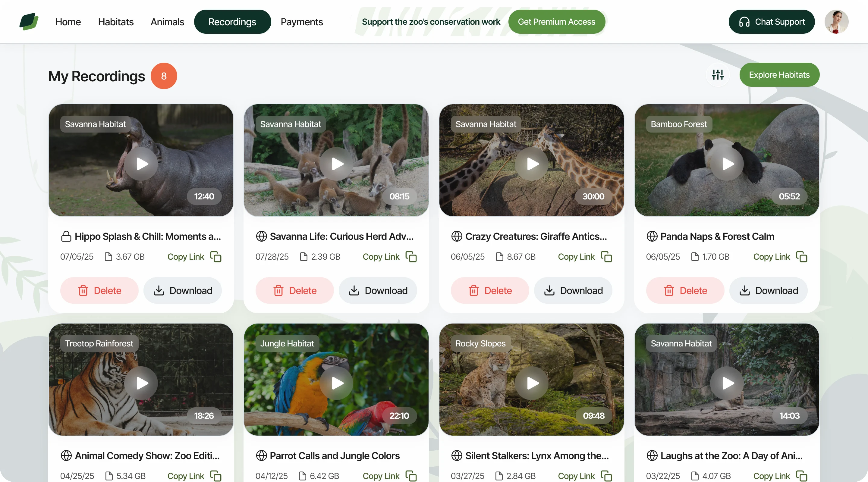Click the recordings count badge 8
Viewport: 868px width, 482px height.
pos(164,76)
